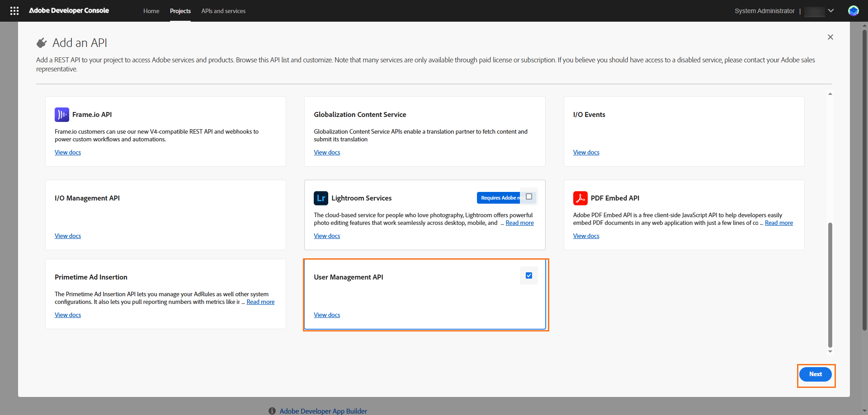Open the apps grid launcher icon

(x=14, y=11)
